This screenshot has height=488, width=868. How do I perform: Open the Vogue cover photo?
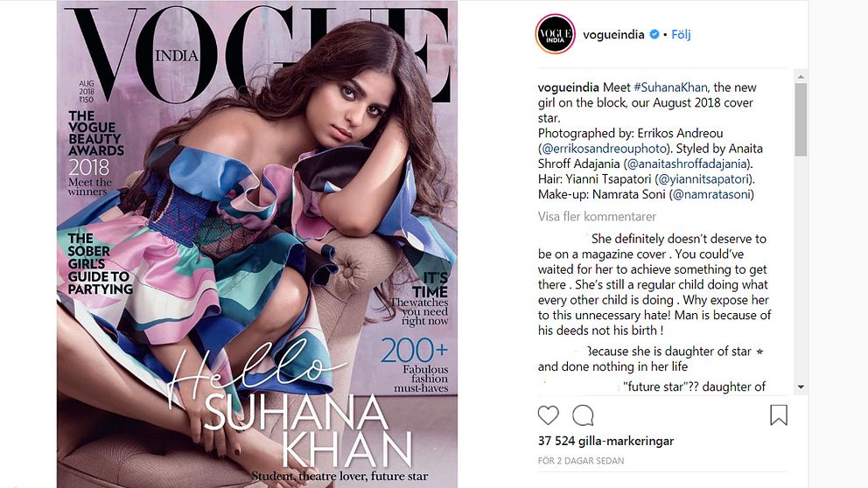tap(257, 244)
